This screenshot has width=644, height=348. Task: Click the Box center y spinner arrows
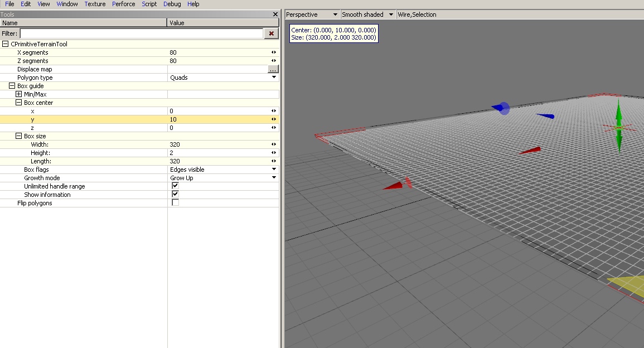click(x=274, y=119)
